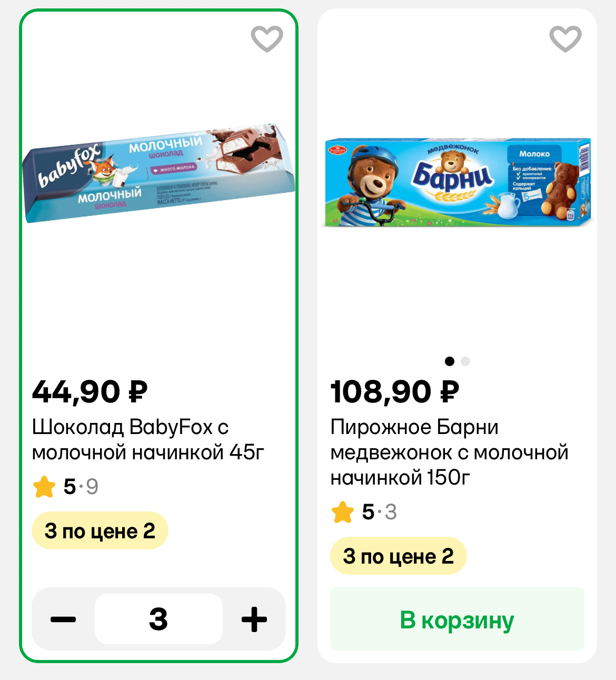This screenshot has height=680, width=616.
Task: Click the 108,90 ₽ price
Action: point(395,392)
